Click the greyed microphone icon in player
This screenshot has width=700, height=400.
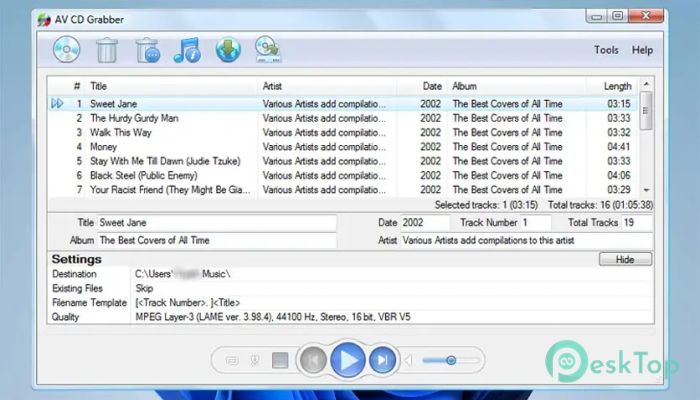(x=255, y=360)
